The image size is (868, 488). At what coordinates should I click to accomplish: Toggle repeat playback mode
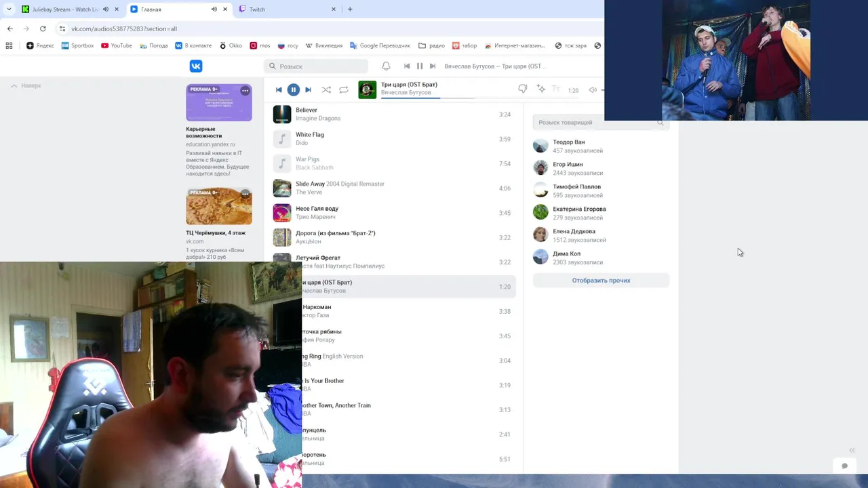pos(344,89)
